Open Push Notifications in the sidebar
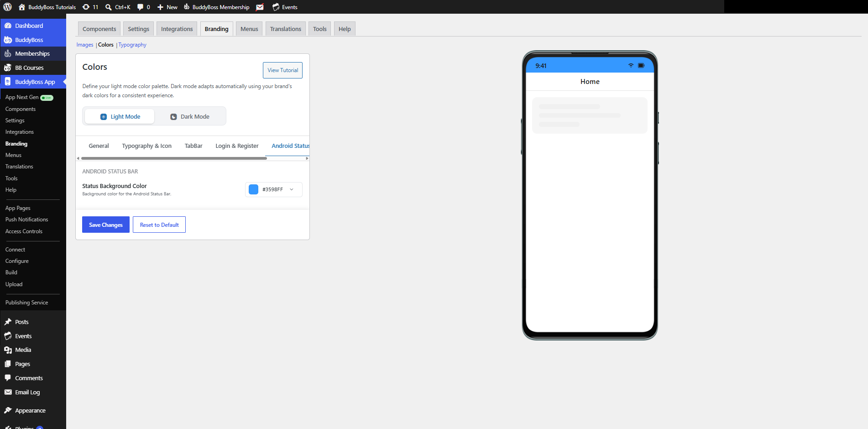 26,220
